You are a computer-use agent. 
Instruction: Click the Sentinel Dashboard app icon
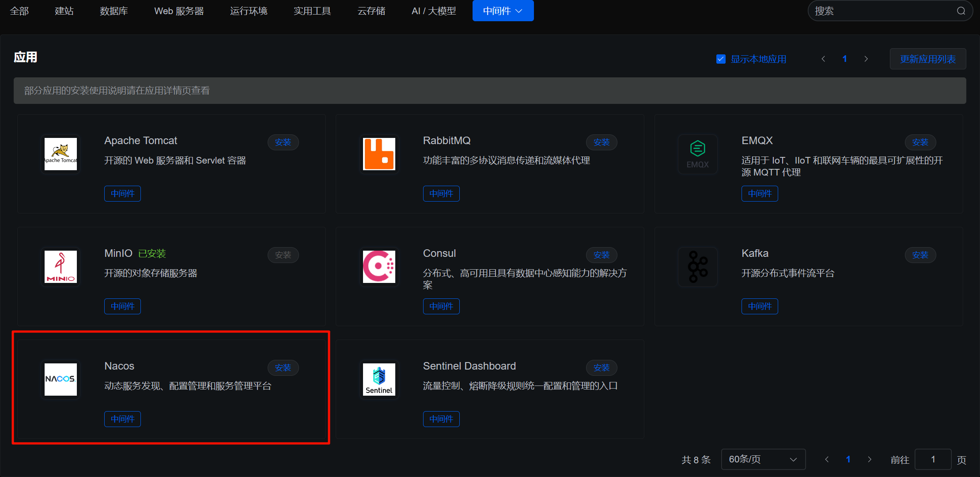tap(379, 380)
